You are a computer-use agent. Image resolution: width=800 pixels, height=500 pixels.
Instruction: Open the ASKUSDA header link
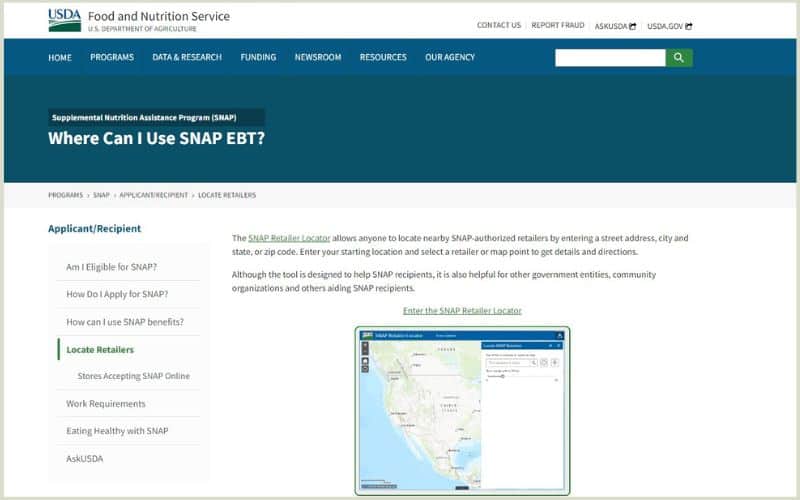click(x=611, y=26)
